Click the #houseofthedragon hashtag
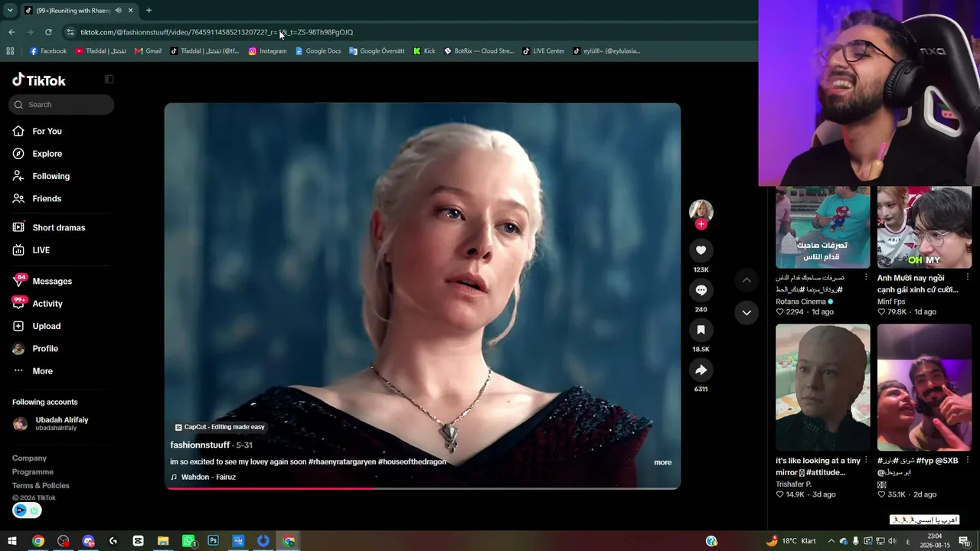Viewport: 980px width, 551px height. 412,462
